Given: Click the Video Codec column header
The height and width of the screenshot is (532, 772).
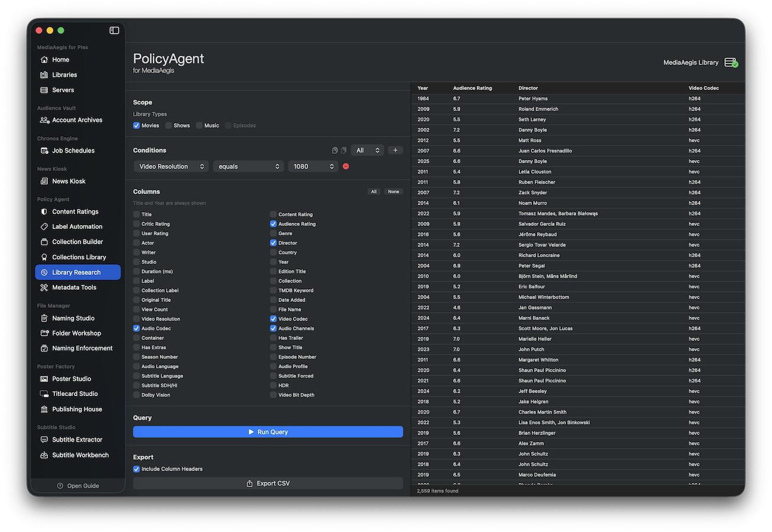Looking at the screenshot, I should tap(704, 88).
